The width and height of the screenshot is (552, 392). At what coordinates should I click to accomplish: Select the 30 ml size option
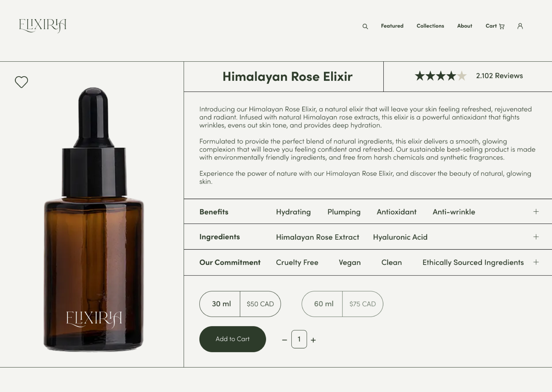click(240, 304)
